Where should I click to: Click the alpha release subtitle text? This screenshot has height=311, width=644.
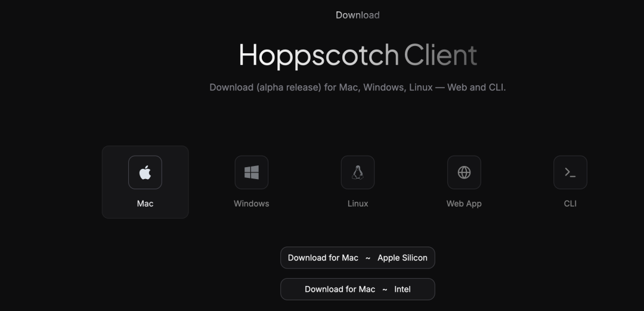tap(358, 87)
